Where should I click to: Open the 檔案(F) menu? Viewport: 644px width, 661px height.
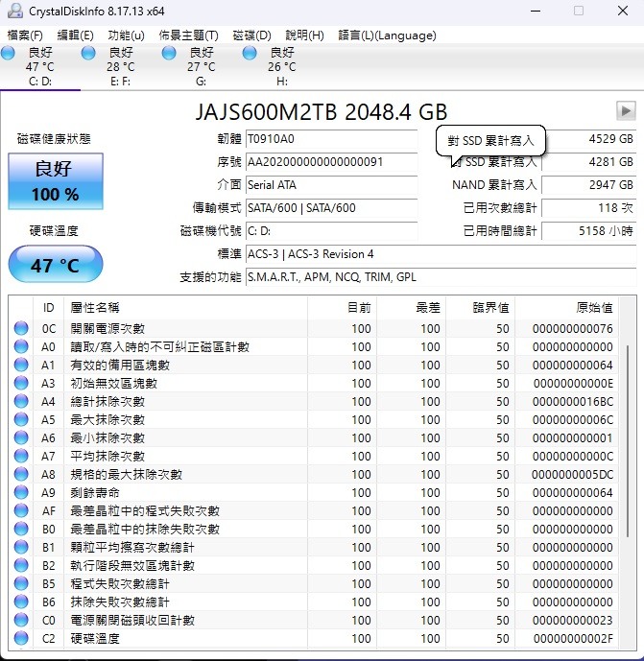pos(25,35)
